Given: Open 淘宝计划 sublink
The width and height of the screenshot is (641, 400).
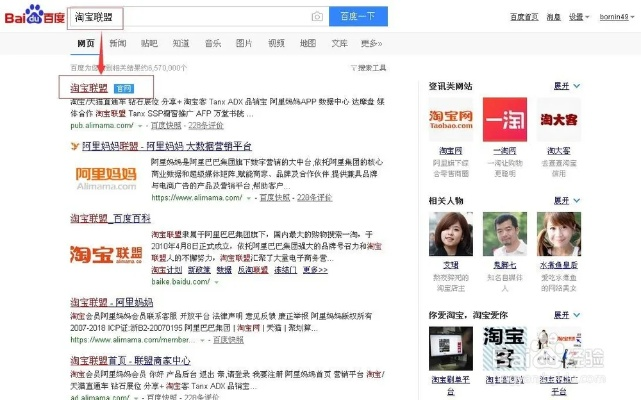Looking at the screenshot, I should 166,270.
